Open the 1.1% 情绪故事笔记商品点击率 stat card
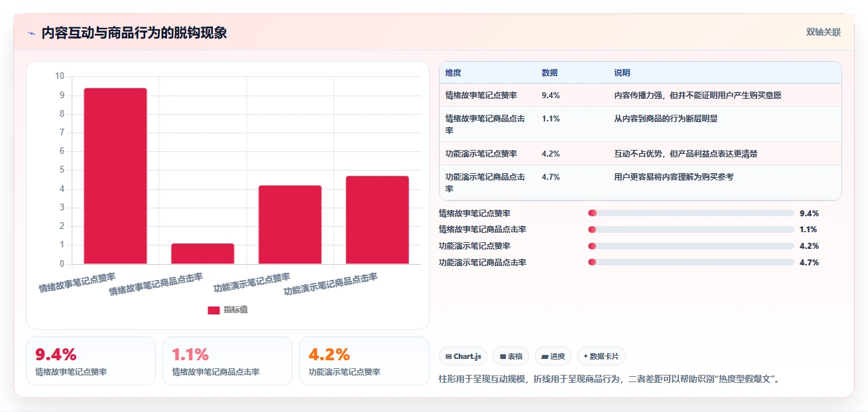 tap(227, 361)
